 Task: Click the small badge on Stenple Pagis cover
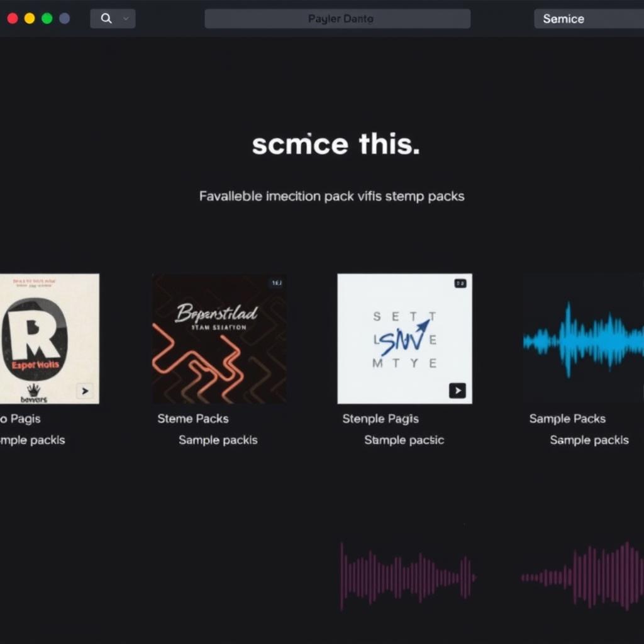click(462, 283)
